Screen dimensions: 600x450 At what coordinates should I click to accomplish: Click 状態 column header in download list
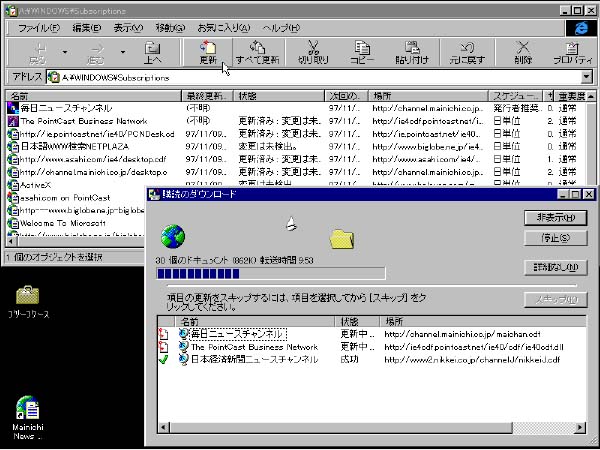pos(357,321)
